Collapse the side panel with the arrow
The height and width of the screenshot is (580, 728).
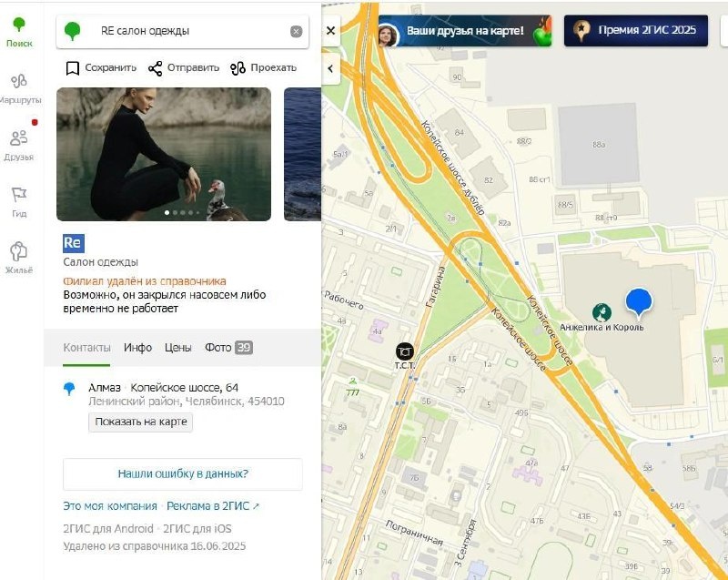coord(330,68)
